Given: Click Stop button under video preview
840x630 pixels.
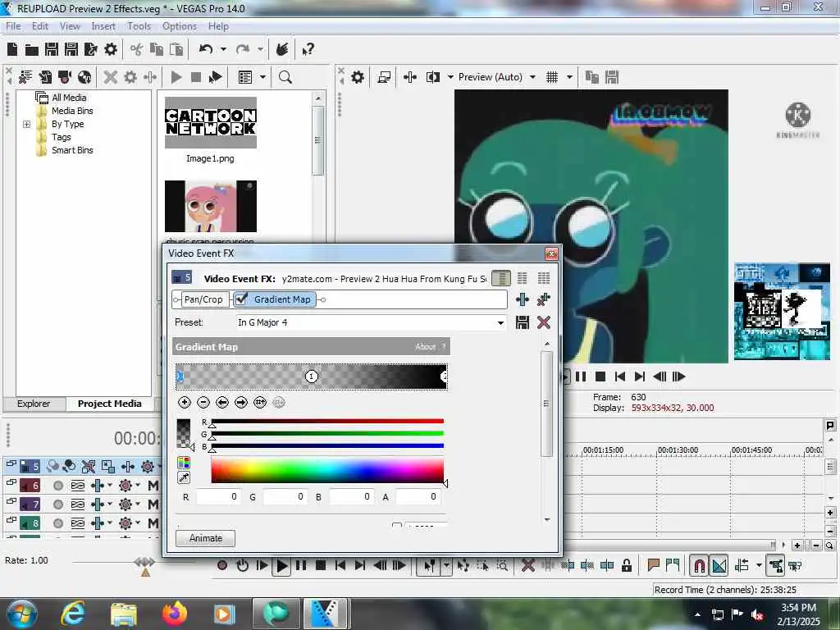Looking at the screenshot, I should coord(600,377).
